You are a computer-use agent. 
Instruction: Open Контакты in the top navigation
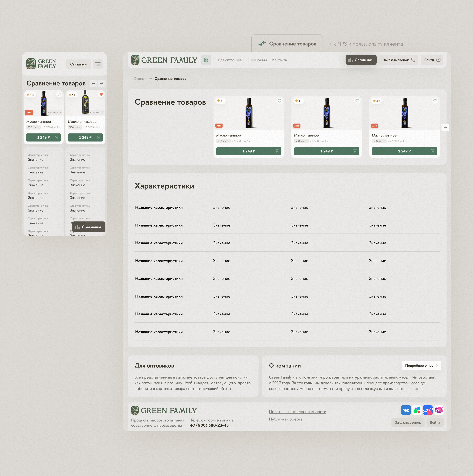tap(280, 60)
